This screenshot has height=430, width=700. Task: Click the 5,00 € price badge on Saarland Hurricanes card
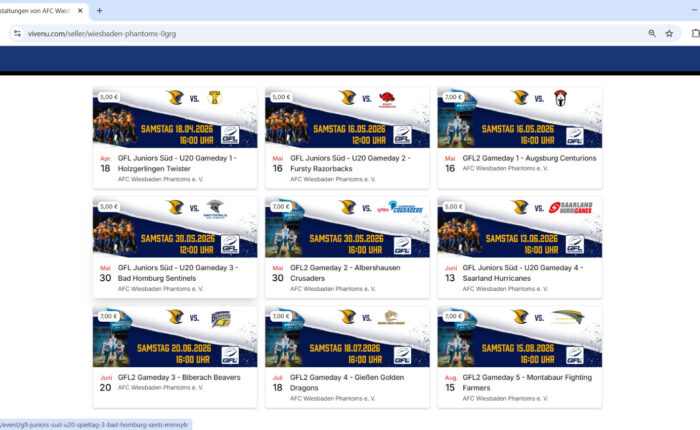pos(452,207)
